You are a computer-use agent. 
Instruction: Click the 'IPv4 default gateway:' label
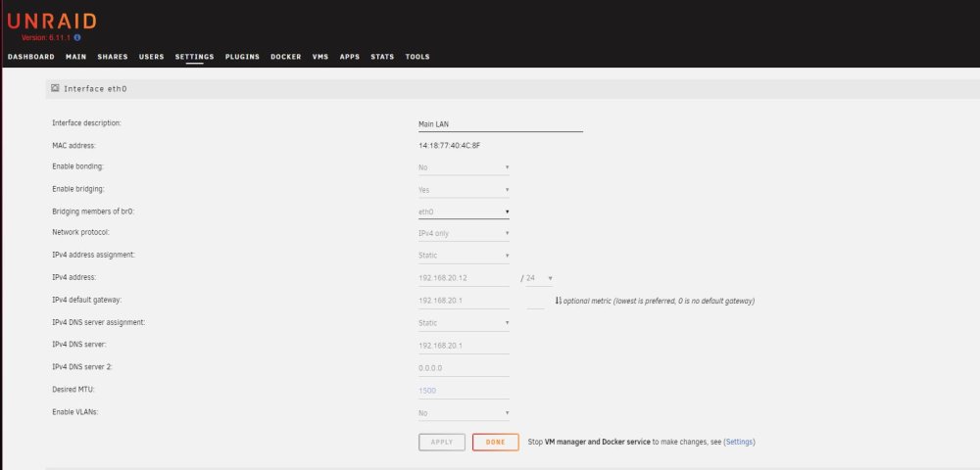click(87, 300)
